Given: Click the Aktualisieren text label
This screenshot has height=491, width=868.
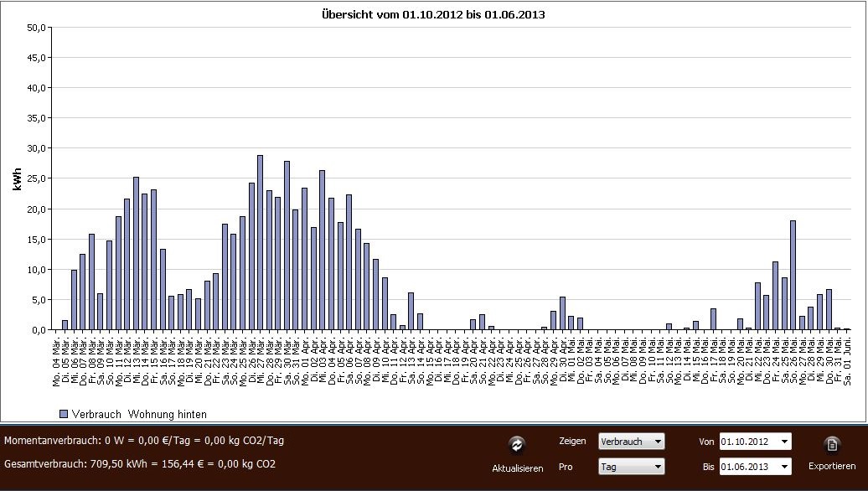Looking at the screenshot, I should (x=517, y=468).
